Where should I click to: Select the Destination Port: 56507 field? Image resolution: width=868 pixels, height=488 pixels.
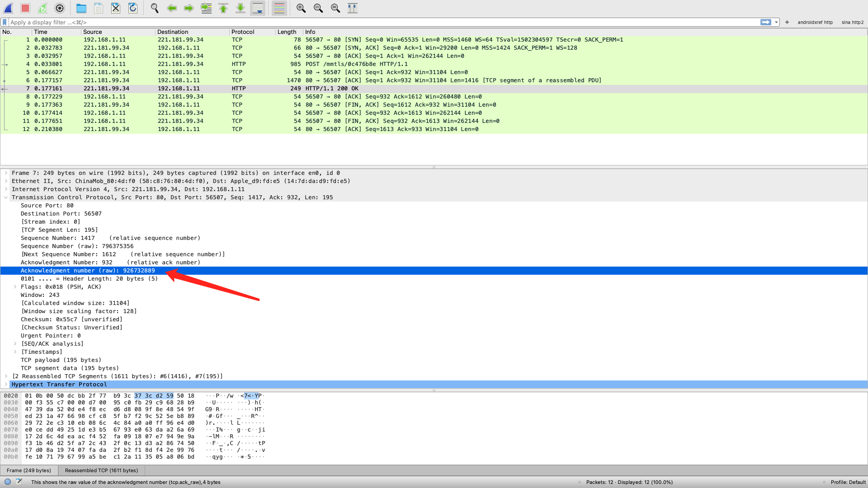coord(434,214)
